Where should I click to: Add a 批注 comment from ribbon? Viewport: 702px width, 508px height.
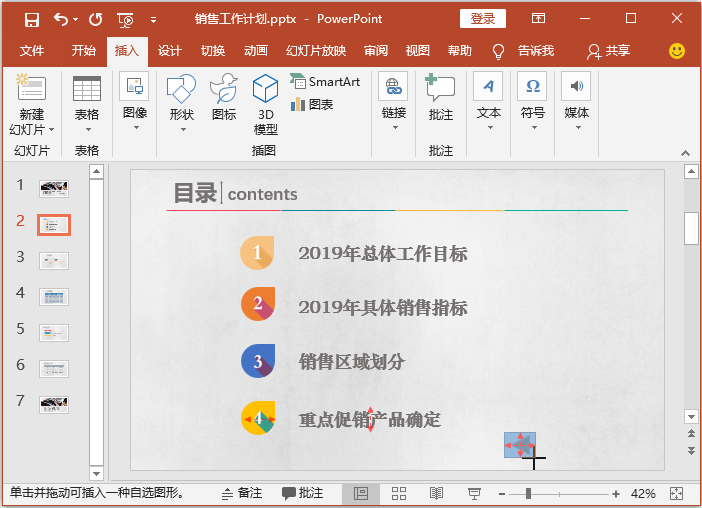[441, 98]
